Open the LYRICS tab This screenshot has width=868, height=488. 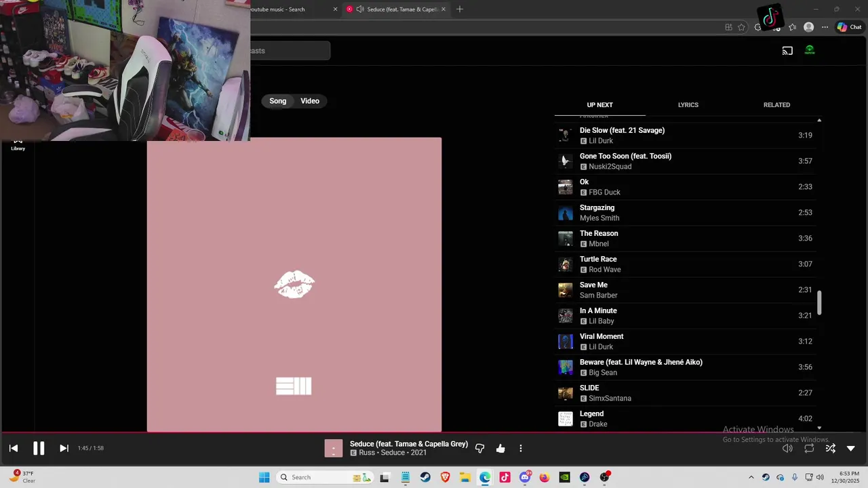688,105
